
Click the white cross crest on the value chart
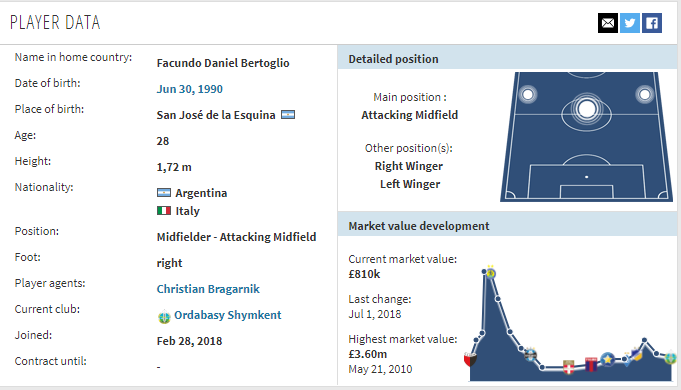point(569,367)
